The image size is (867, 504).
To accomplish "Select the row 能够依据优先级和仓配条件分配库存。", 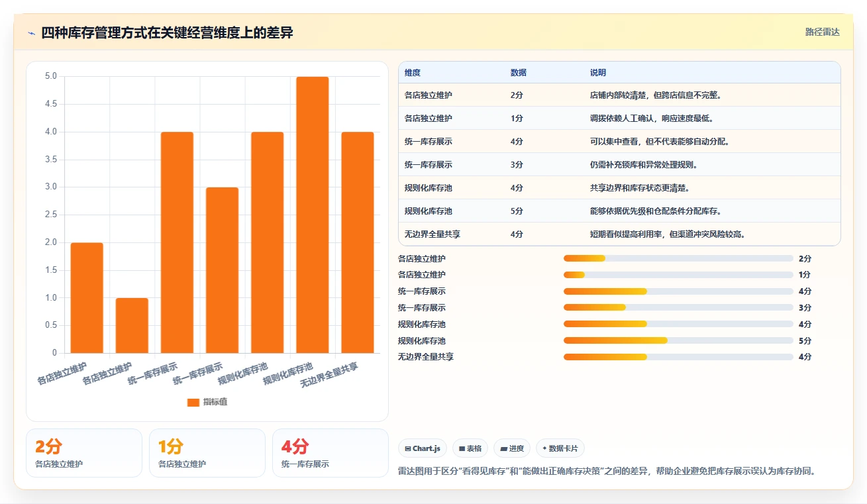I will (619, 211).
